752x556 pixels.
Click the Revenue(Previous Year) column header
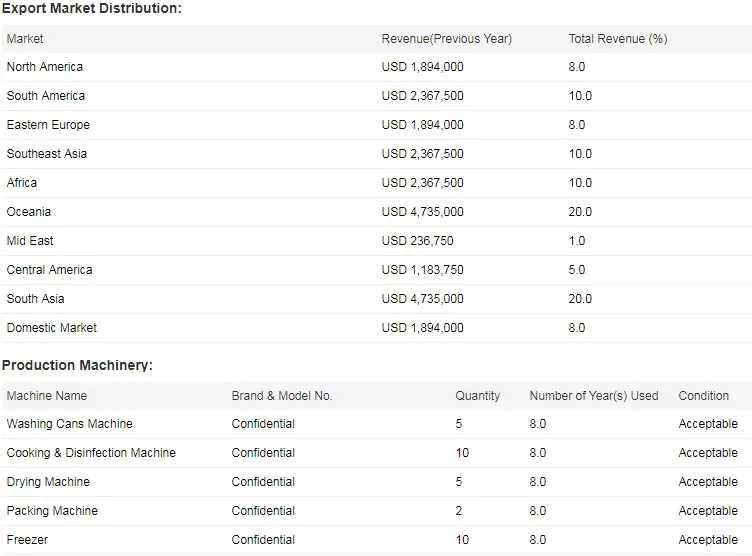point(446,39)
